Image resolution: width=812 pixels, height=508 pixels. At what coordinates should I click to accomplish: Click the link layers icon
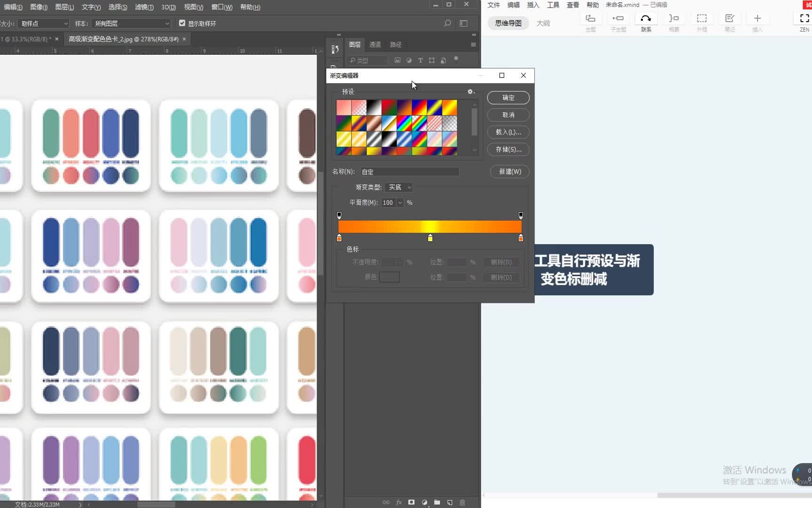point(386,502)
